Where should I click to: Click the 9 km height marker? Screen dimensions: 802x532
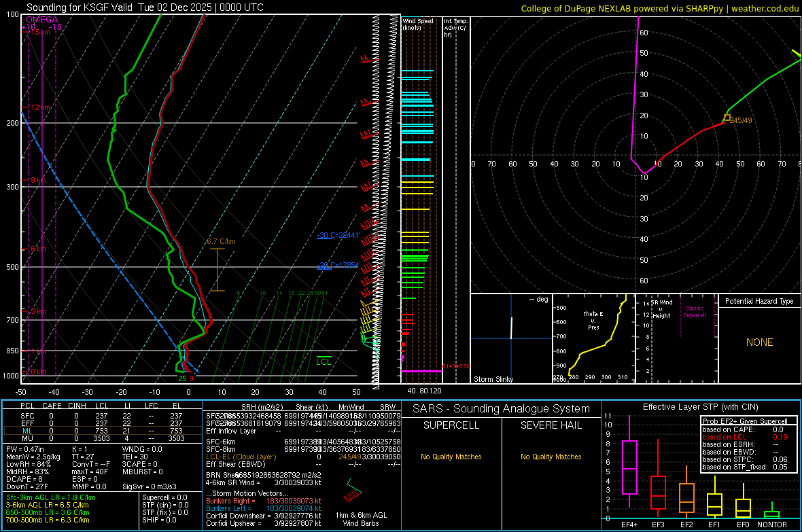point(38,180)
